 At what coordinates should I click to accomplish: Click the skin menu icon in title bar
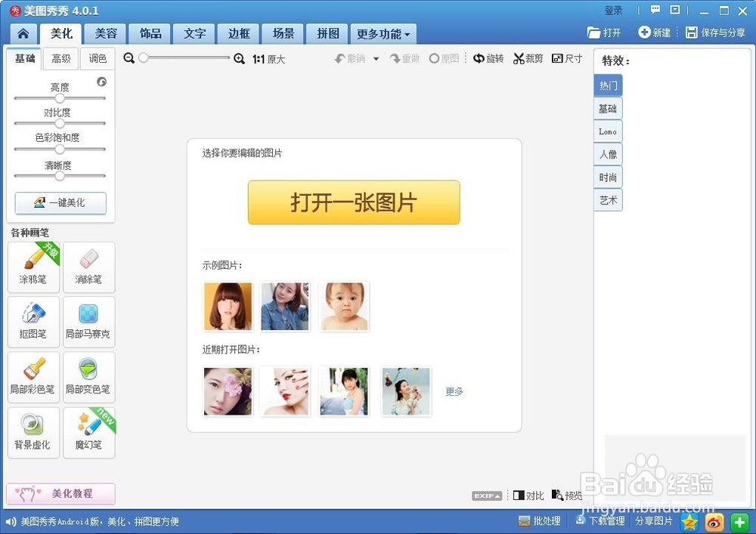(675, 10)
